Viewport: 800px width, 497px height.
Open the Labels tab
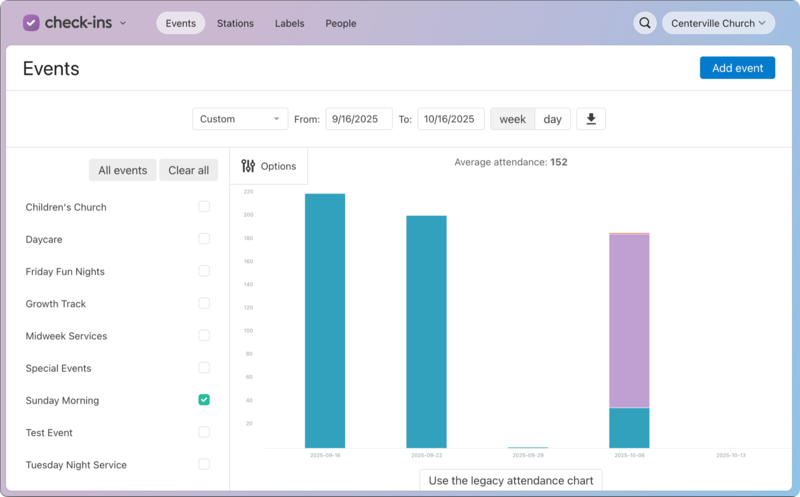[289, 23]
